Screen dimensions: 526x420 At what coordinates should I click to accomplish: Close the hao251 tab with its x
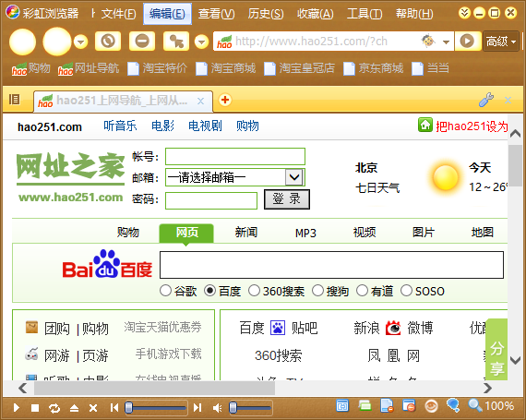tap(200, 101)
